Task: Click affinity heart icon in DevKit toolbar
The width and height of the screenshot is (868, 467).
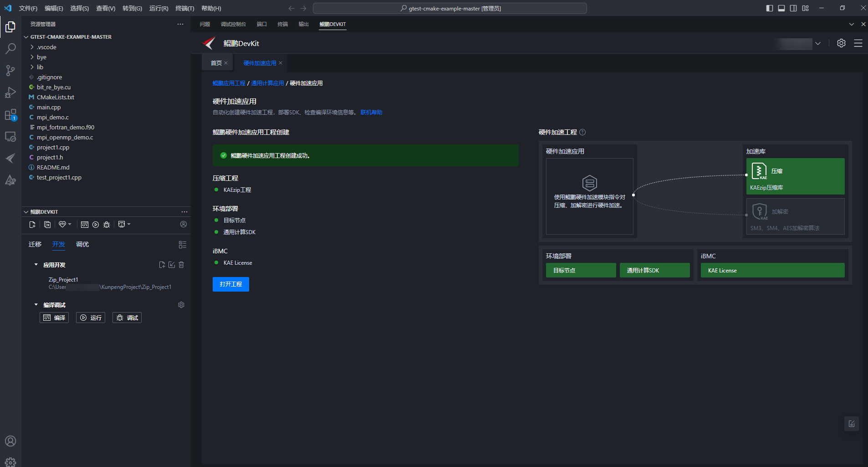Action: pyautogui.click(x=62, y=224)
